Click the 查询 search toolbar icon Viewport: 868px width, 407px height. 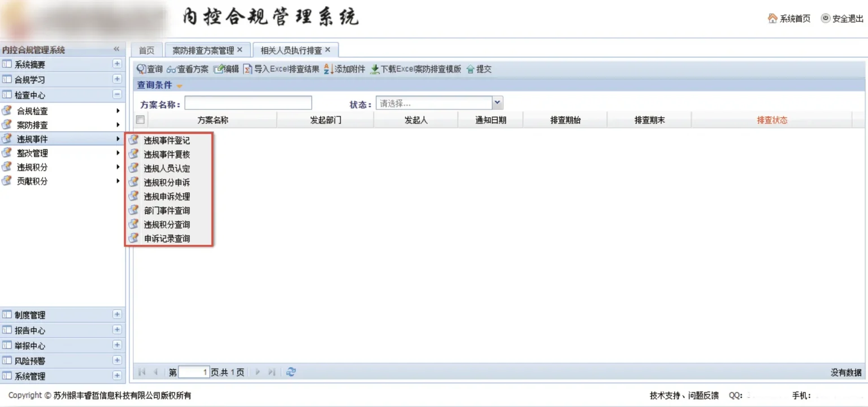(141, 69)
